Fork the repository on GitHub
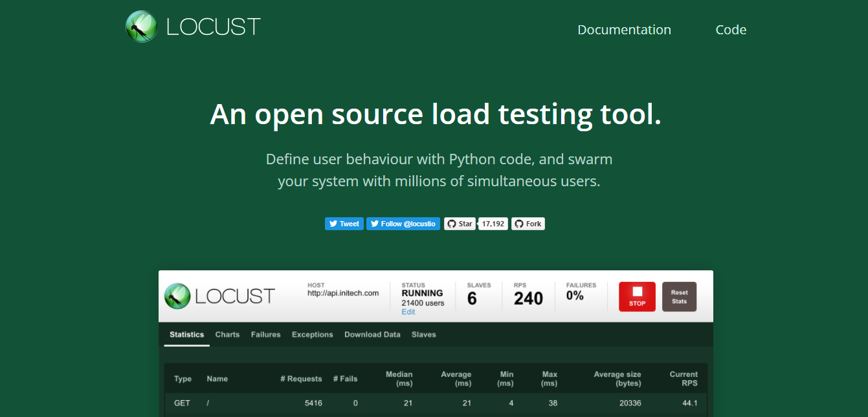Screen dimensions: 868x417 528,224
